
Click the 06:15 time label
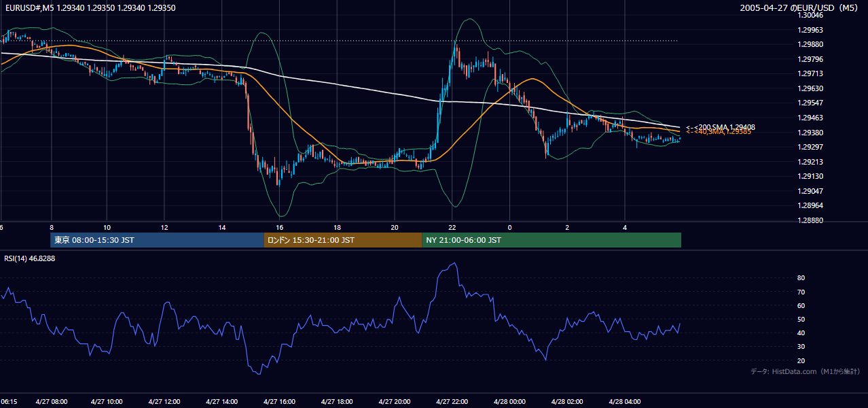pos(9,402)
